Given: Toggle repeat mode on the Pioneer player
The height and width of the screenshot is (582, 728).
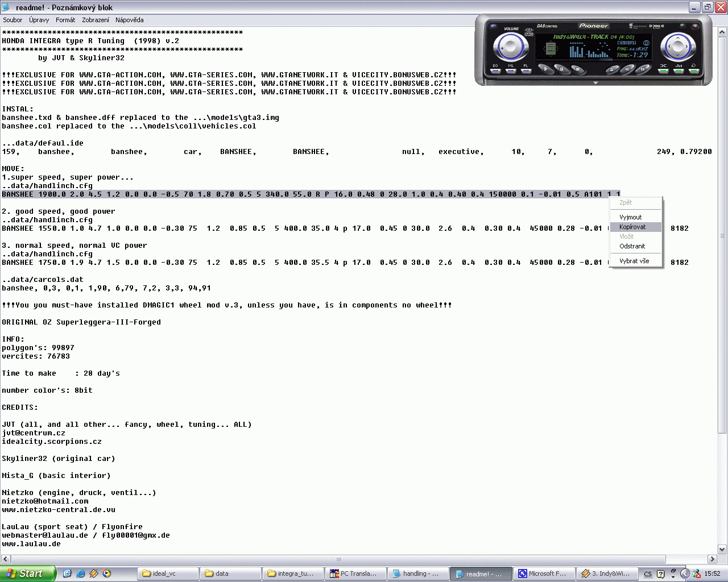Looking at the screenshot, I should 694,70.
